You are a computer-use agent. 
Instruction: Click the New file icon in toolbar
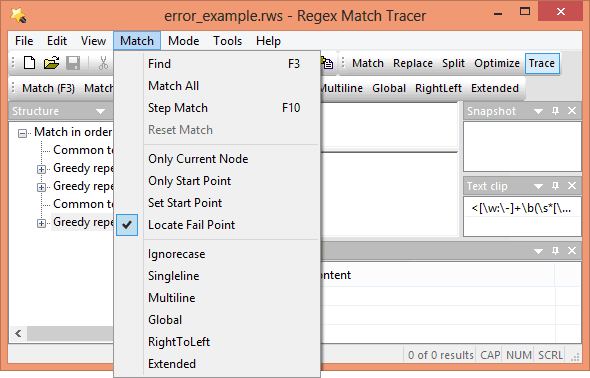29,63
